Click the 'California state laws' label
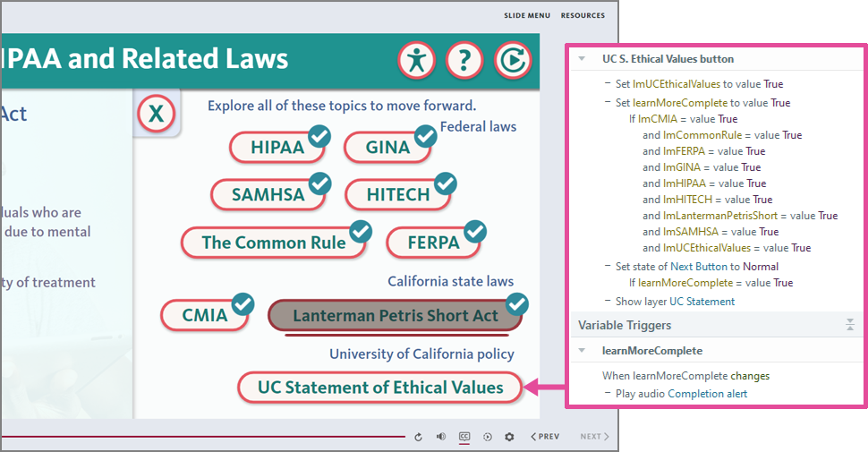The image size is (868, 452). (451, 281)
